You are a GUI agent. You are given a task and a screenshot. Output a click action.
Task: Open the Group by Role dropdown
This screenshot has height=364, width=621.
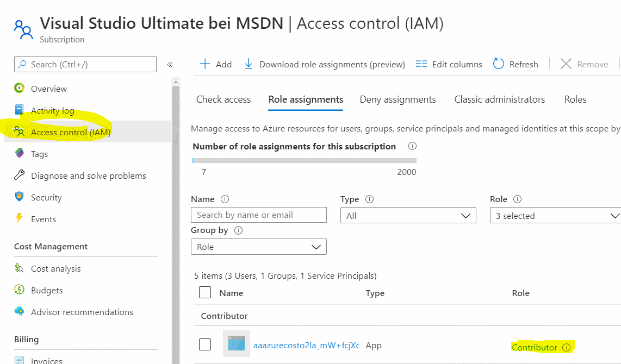coord(258,247)
